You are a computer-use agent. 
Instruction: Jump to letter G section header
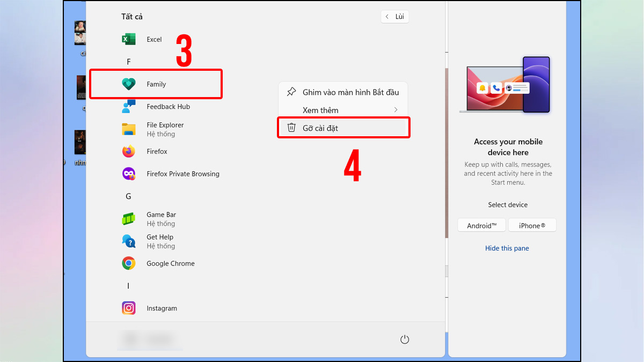click(129, 196)
